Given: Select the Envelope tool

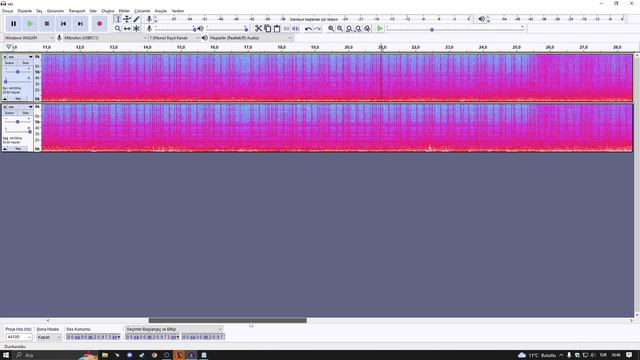Looking at the screenshot, I should 127,19.
